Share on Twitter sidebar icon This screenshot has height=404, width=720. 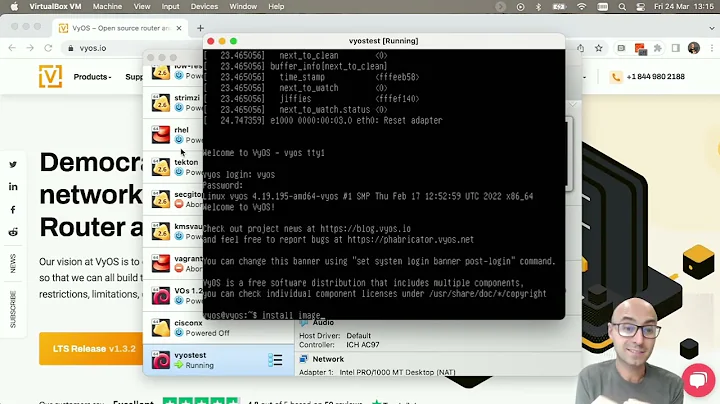click(13, 164)
